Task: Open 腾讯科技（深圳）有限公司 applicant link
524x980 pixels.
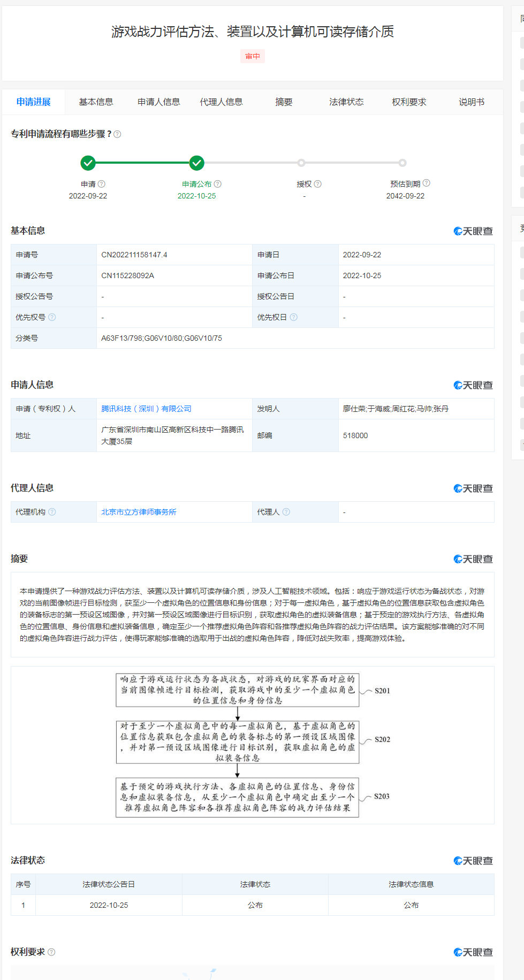Action: click(146, 409)
